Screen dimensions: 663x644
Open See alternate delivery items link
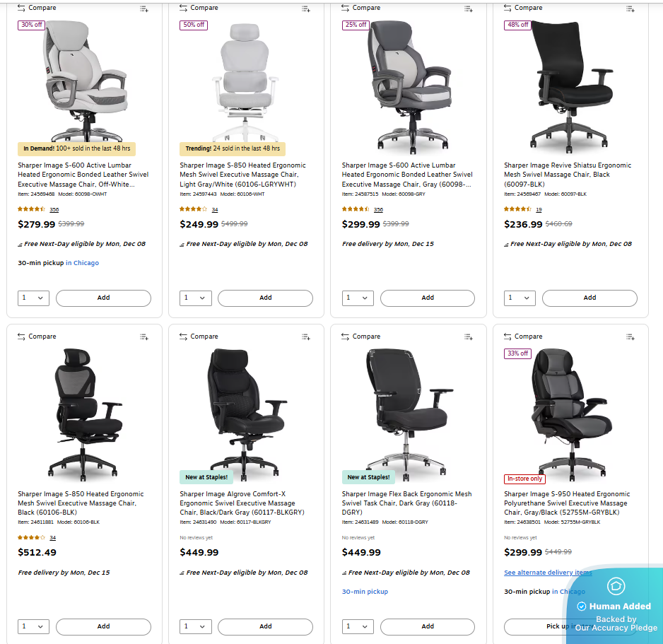pos(548,572)
